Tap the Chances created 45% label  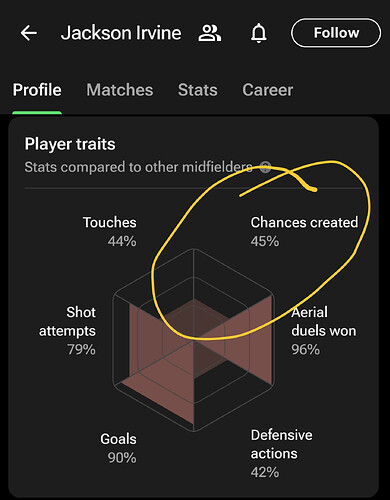pyautogui.click(x=304, y=232)
